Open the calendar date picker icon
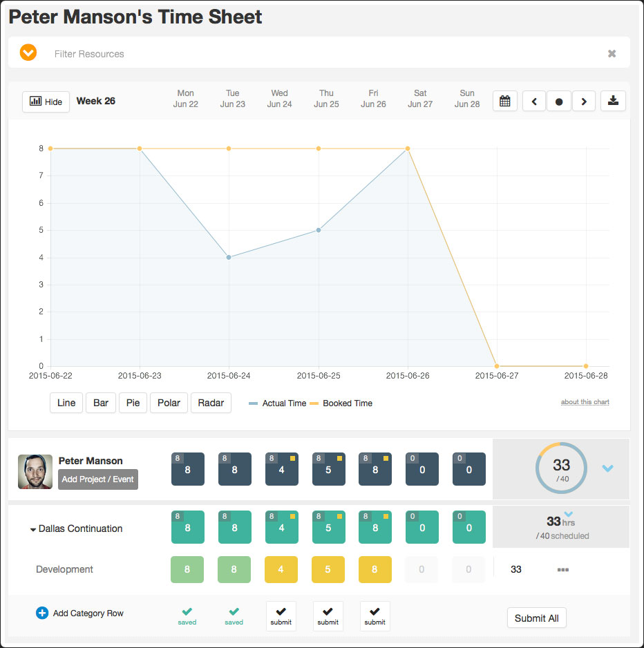Viewport: 644px width, 648px height. click(x=504, y=101)
